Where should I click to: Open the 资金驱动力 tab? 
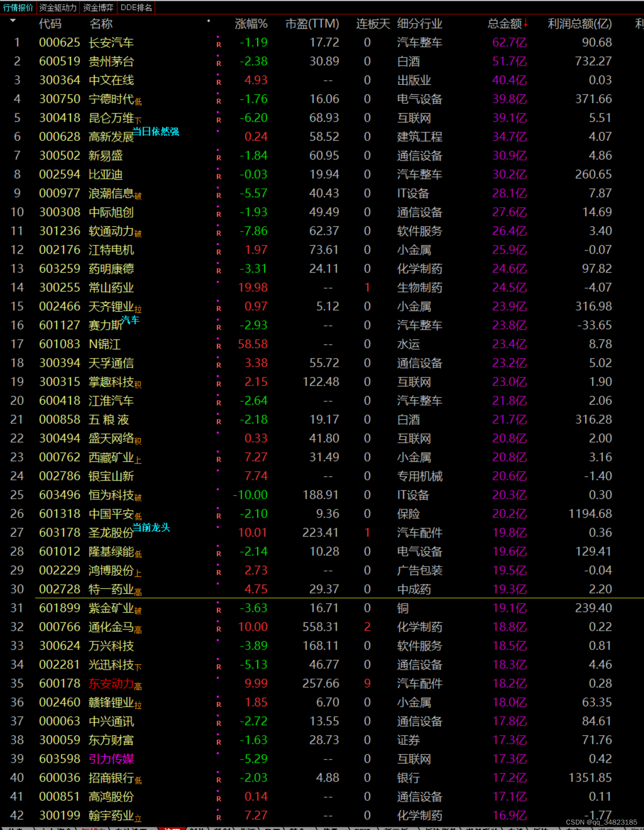58,8
